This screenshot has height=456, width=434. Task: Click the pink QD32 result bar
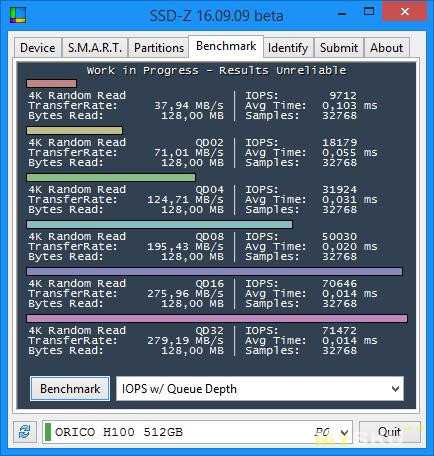coord(217,319)
